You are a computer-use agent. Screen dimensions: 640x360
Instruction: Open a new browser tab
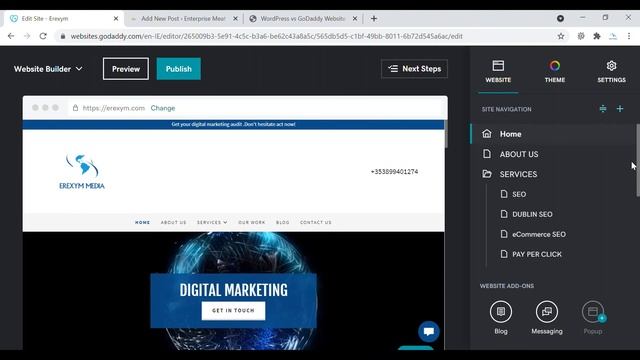(374, 18)
